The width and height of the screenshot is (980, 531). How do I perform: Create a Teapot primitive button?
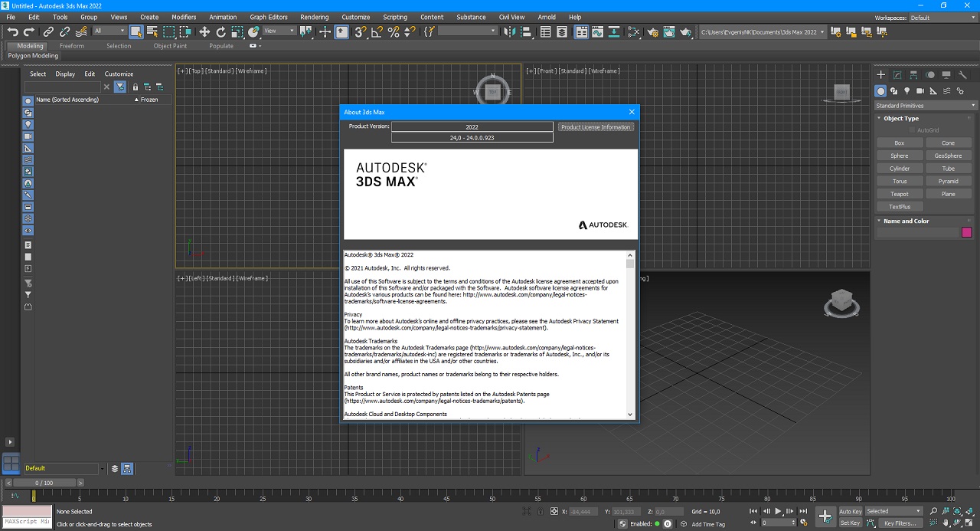[900, 194]
